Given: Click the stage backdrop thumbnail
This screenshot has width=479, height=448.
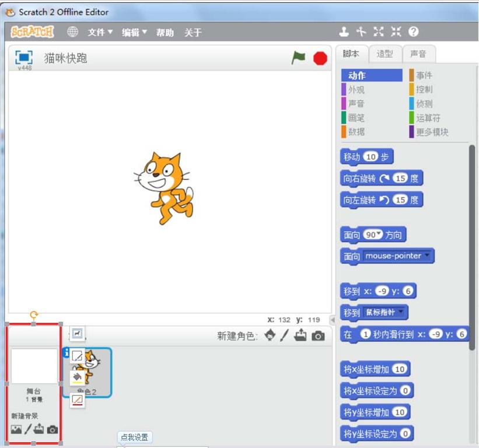Looking at the screenshot, I should 34,366.
